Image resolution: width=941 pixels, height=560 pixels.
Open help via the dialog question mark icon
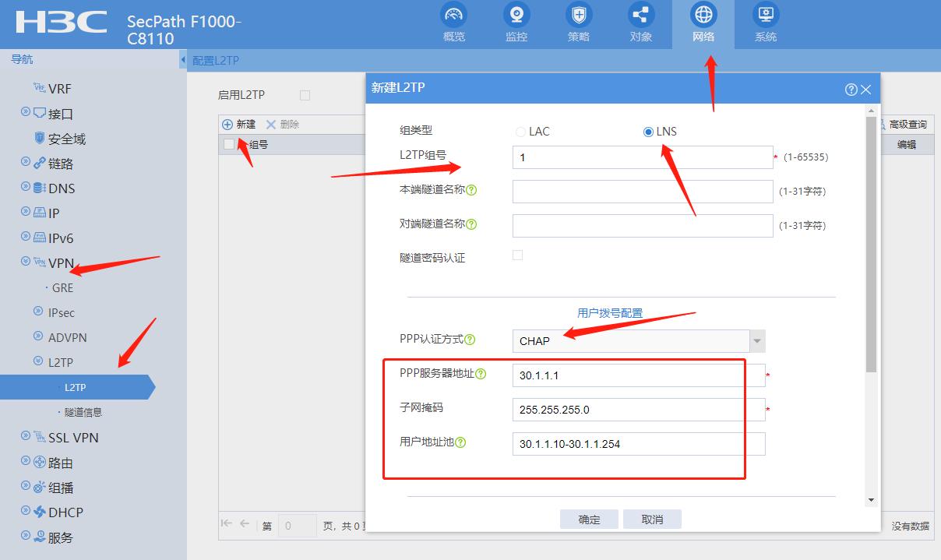point(851,89)
